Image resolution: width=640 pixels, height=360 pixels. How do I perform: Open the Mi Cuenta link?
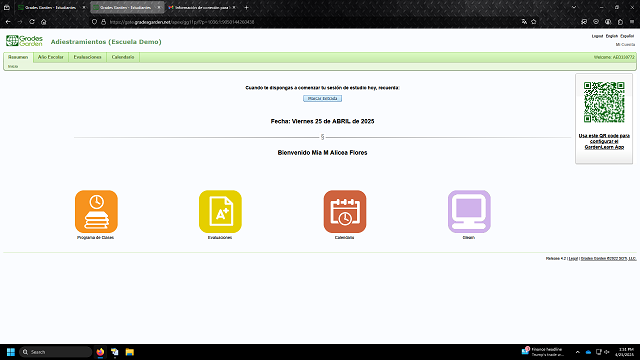[x=625, y=44]
